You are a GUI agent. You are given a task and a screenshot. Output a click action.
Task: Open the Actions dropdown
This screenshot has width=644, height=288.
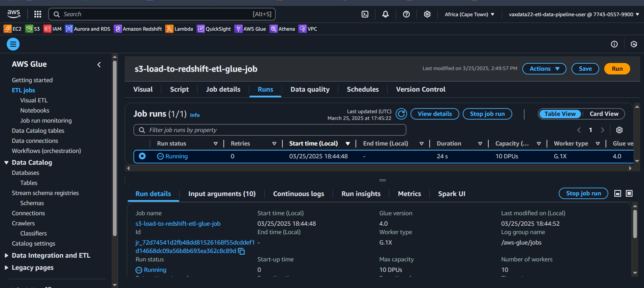point(544,69)
